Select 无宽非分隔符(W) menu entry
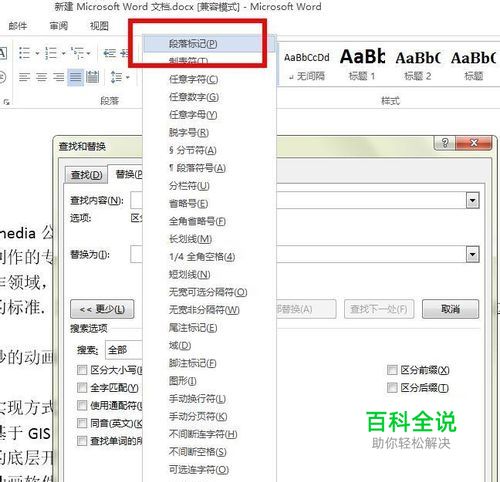Image resolution: width=500 pixels, height=482 pixels. [x=209, y=310]
